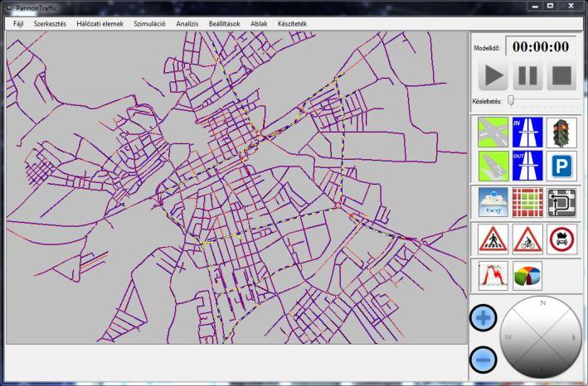
Task: Open the Készítették menu
Action: tap(292, 23)
